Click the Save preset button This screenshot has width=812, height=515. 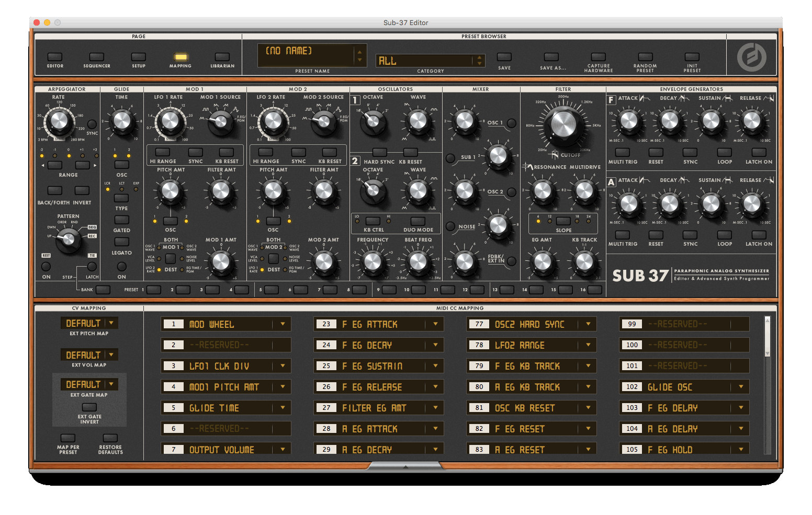click(x=504, y=57)
